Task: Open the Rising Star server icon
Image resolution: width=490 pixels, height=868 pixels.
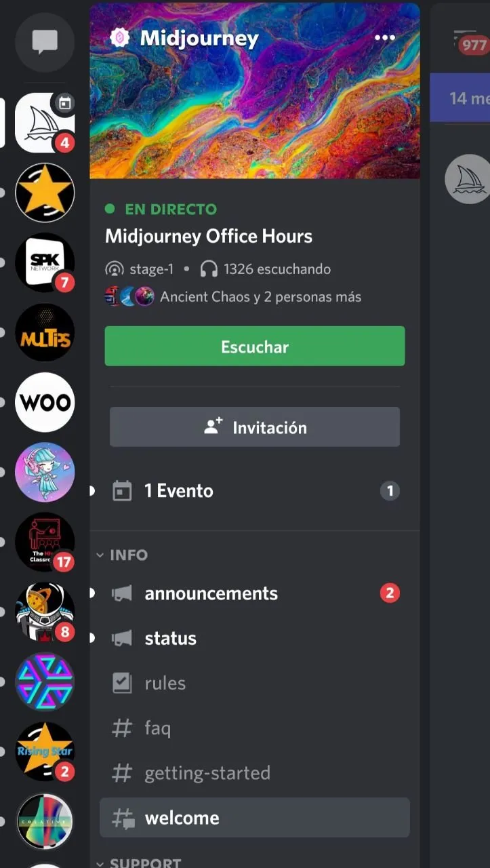Action: coord(45,751)
